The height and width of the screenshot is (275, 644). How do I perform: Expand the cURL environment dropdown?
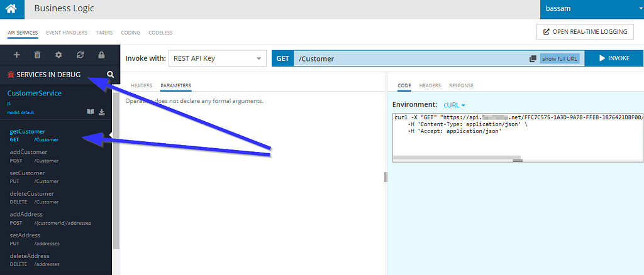(x=454, y=105)
